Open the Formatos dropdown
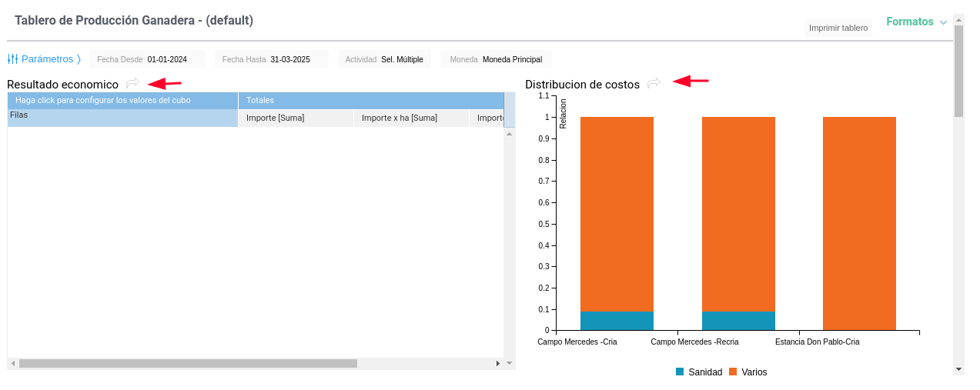980x390 pixels. point(916,22)
